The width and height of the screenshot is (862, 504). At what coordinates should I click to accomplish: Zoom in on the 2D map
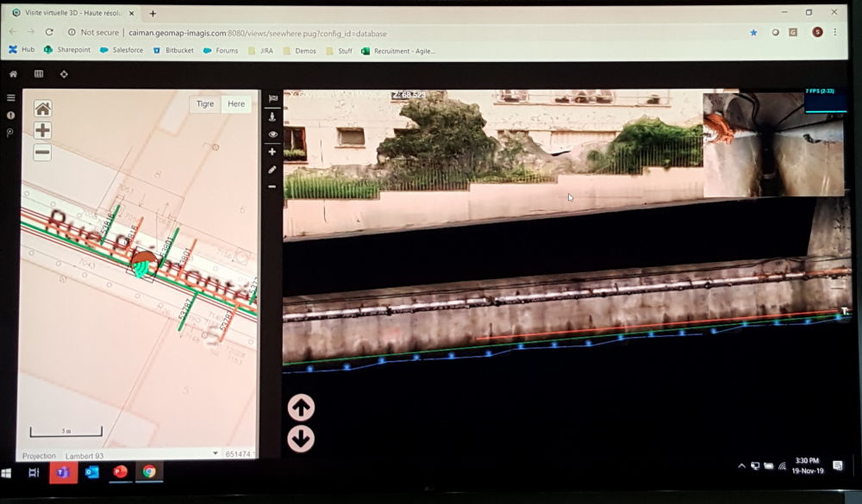tap(42, 131)
